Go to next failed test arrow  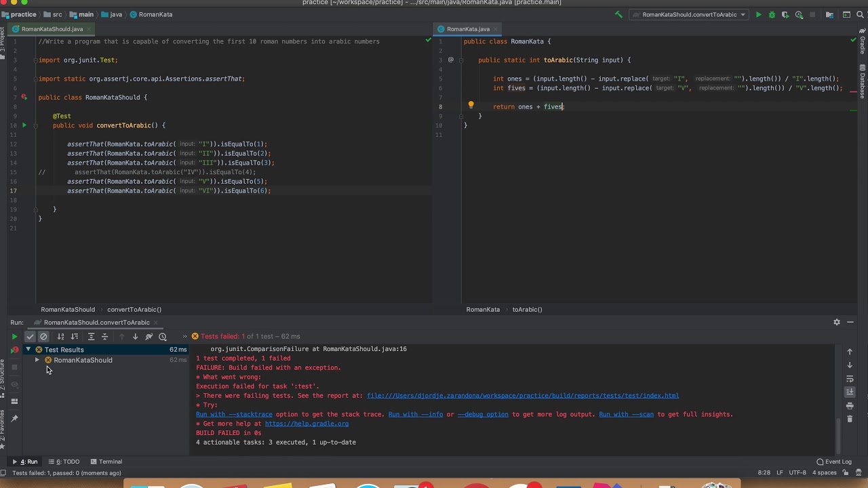(x=135, y=336)
